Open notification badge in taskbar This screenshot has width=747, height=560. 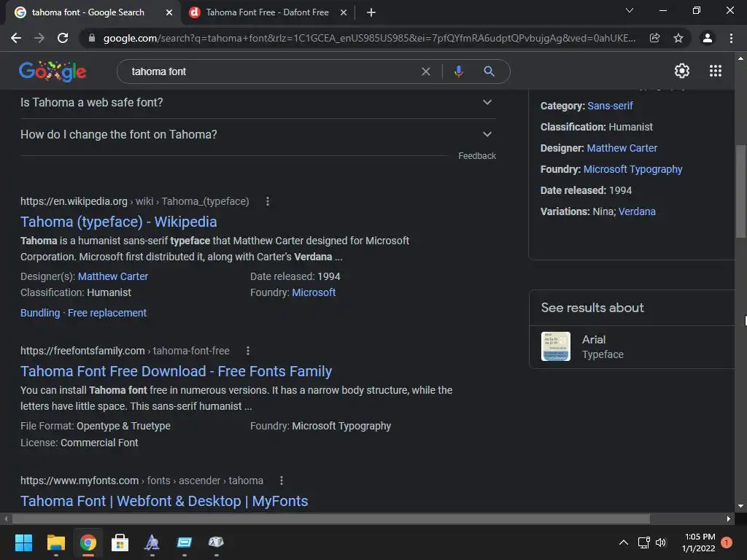click(x=727, y=542)
